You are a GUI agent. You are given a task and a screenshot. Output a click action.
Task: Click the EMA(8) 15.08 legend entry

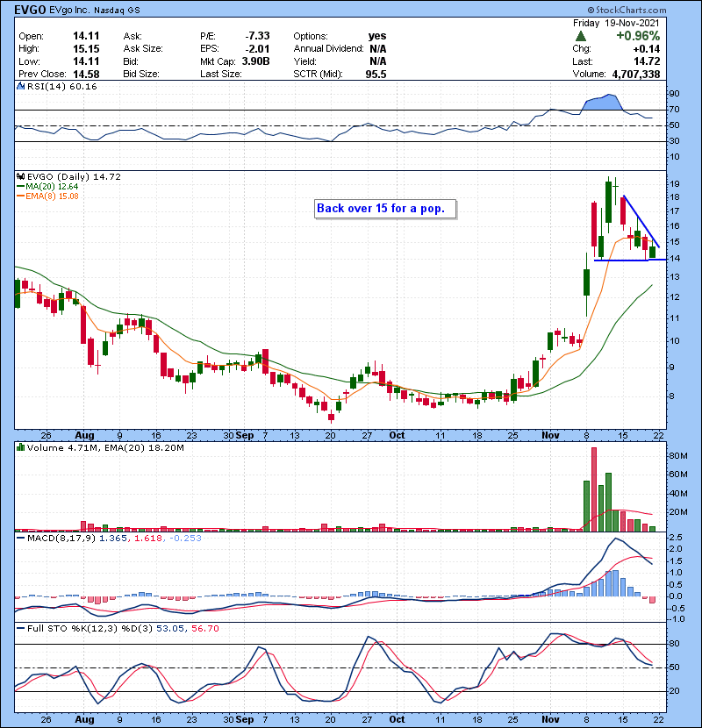pos(48,196)
